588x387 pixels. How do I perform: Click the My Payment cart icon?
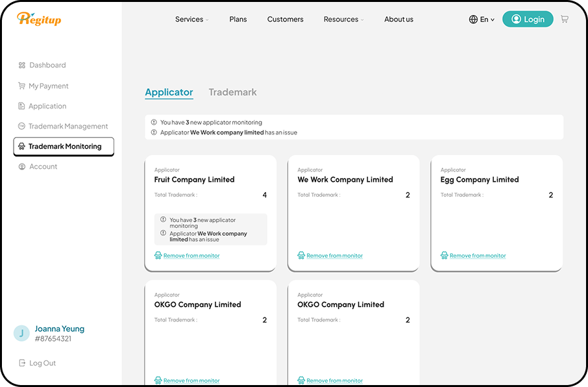pyautogui.click(x=22, y=86)
